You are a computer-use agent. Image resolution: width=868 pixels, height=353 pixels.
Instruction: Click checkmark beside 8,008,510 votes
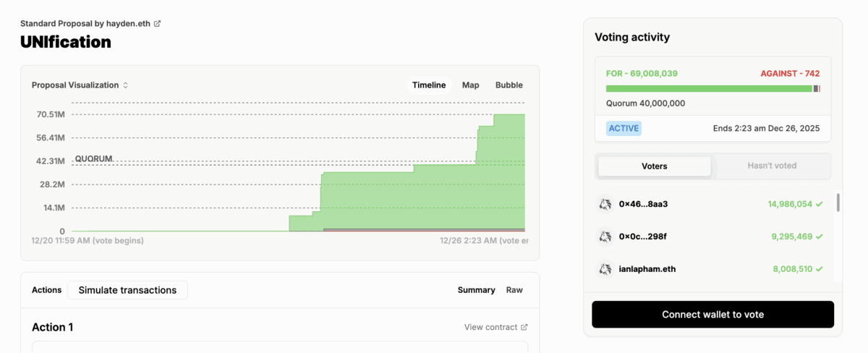click(x=820, y=269)
